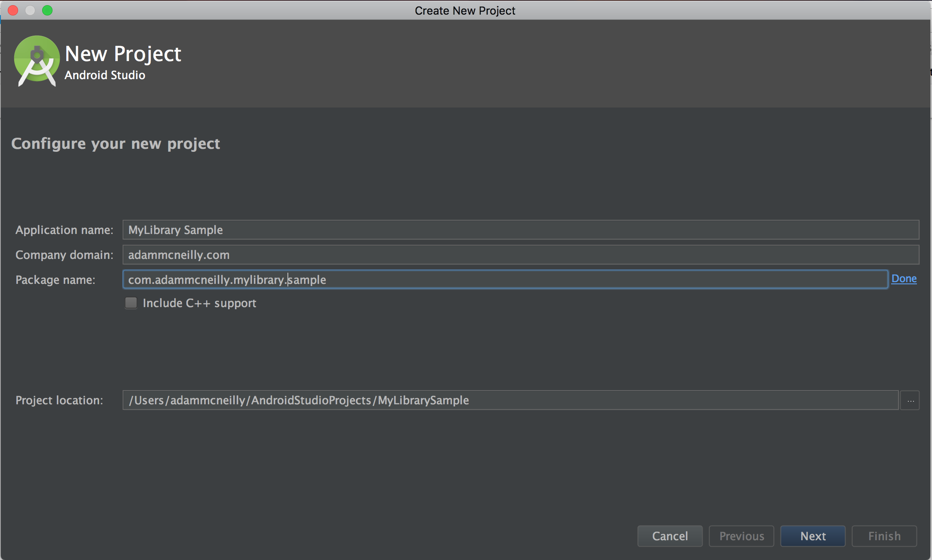Click the Finish button

click(884, 536)
